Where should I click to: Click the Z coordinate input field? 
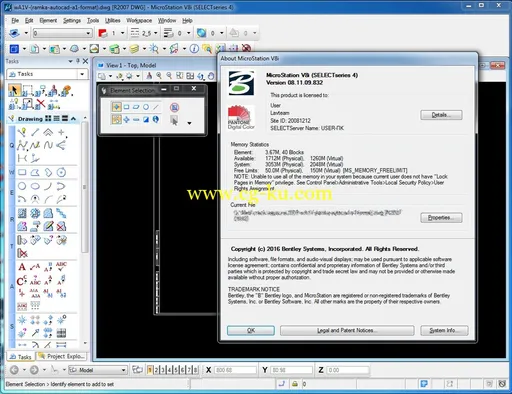(x=348, y=370)
